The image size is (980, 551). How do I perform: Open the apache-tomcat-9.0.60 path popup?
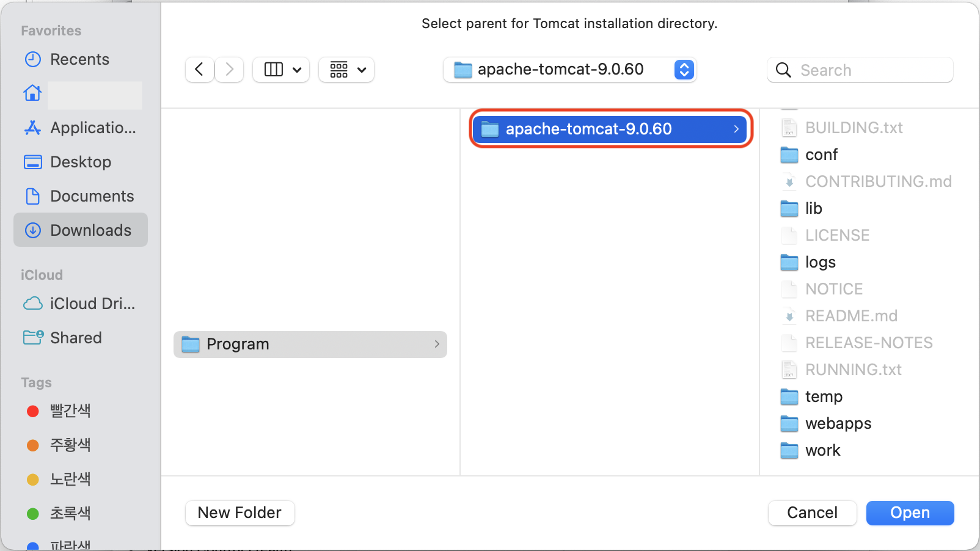click(569, 70)
